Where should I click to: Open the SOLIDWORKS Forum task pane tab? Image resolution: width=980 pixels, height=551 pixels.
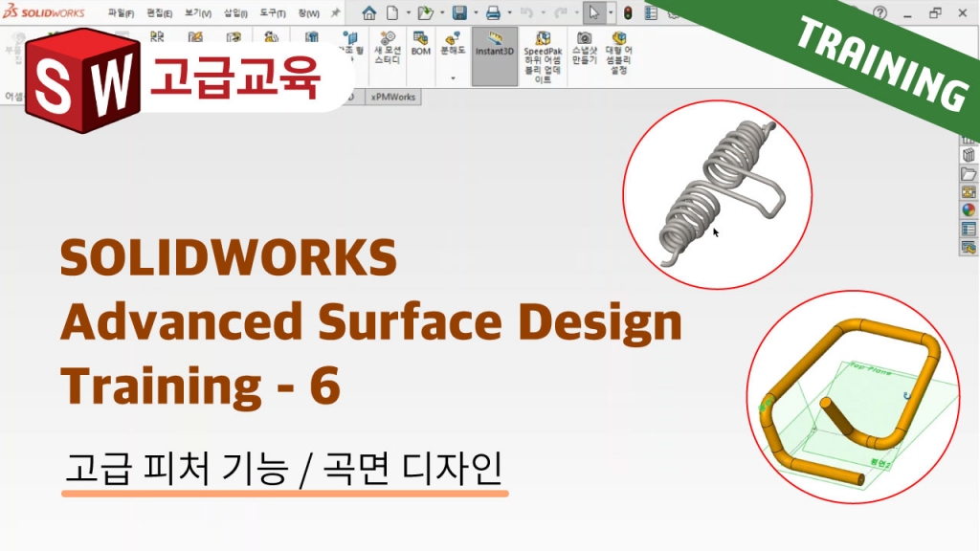coord(969,248)
